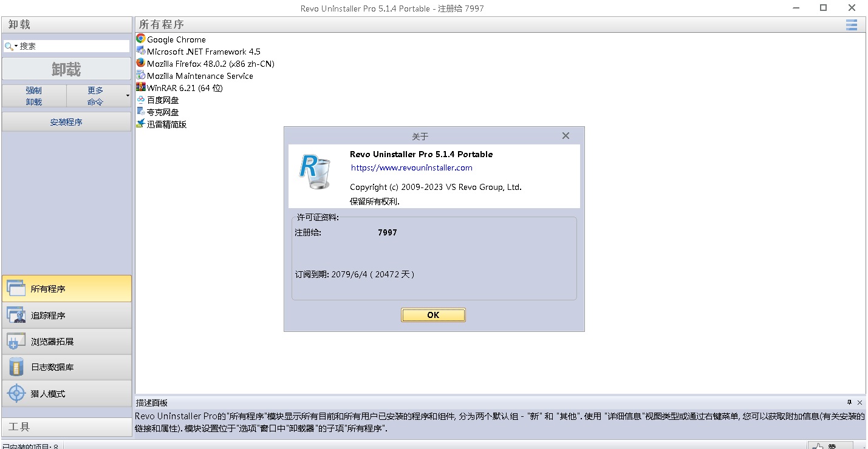This screenshot has width=868, height=449.
Task: Close the 描述面板 panel
Action: pos(859,402)
